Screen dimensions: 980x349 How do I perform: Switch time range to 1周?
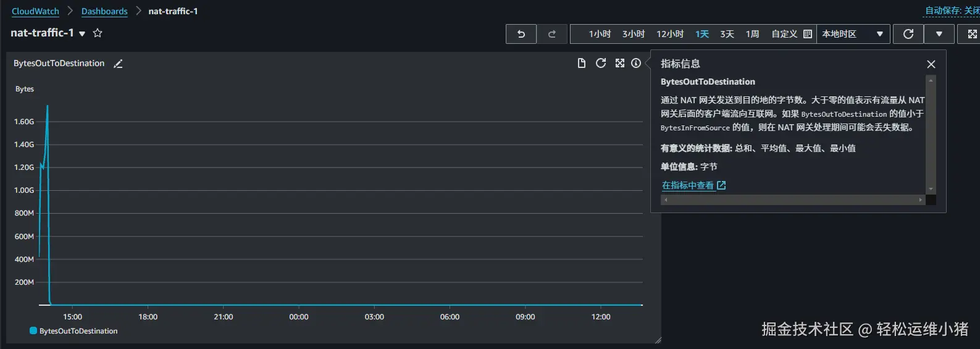(x=752, y=34)
